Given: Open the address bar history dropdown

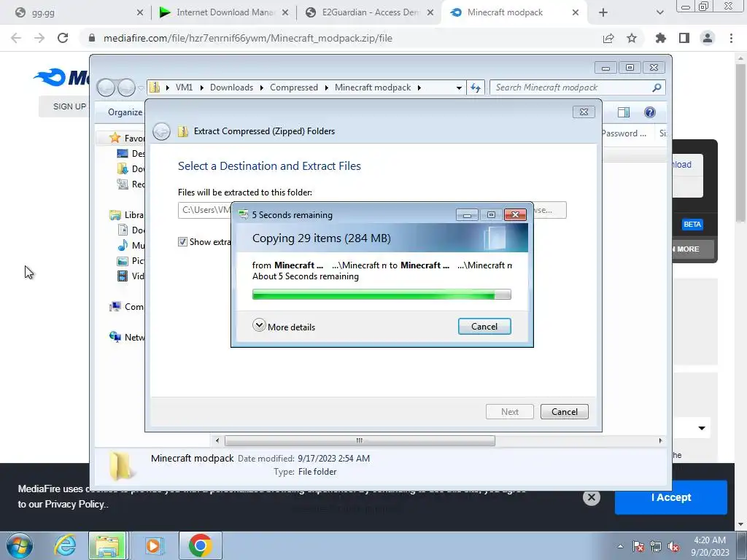Looking at the screenshot, I should click(x=459, y=87).
